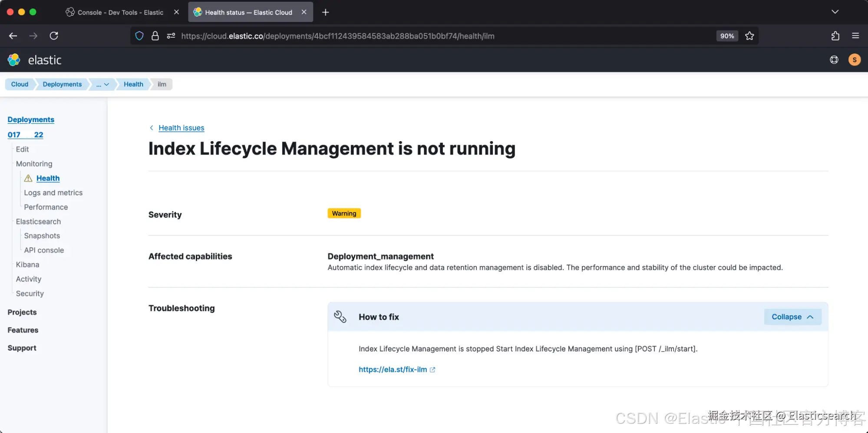
Task: Click the Deployments breadcrumb
Action: 62,84
